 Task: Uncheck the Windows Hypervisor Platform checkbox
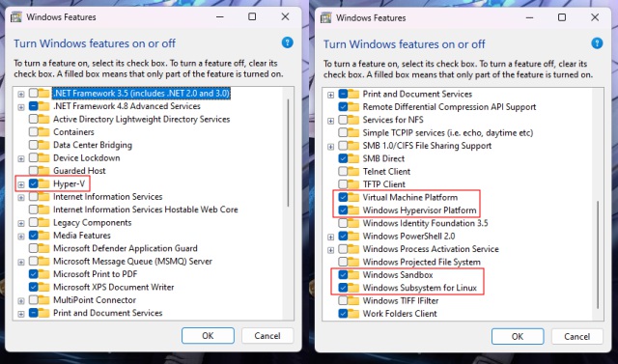pyautogui.click(x=343, y=210)
